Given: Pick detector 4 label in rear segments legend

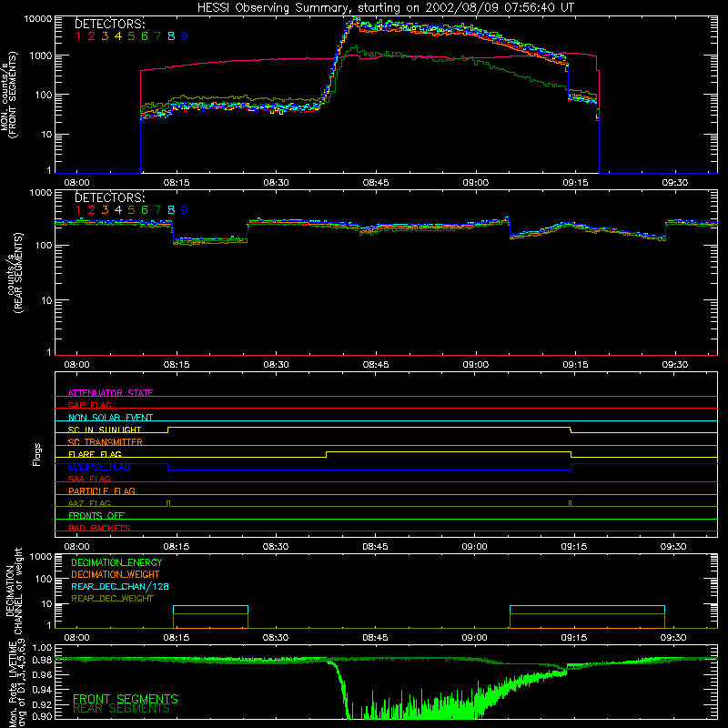Looking at the screenshot, I should pos(118,210).
